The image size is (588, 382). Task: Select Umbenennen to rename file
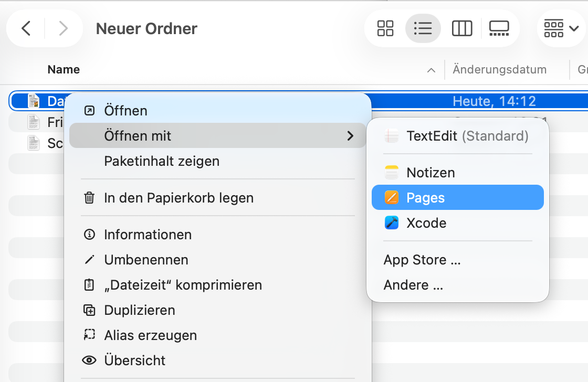click(x=146, y=260)
